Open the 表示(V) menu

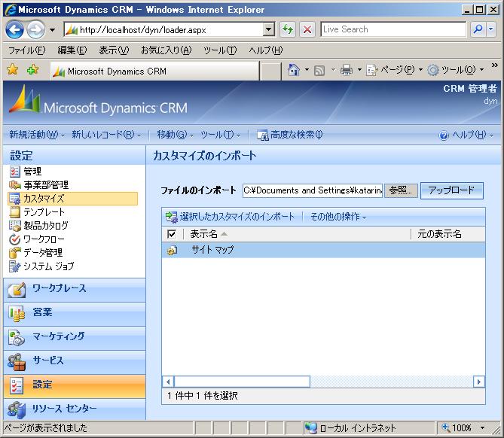pos(114,50)
